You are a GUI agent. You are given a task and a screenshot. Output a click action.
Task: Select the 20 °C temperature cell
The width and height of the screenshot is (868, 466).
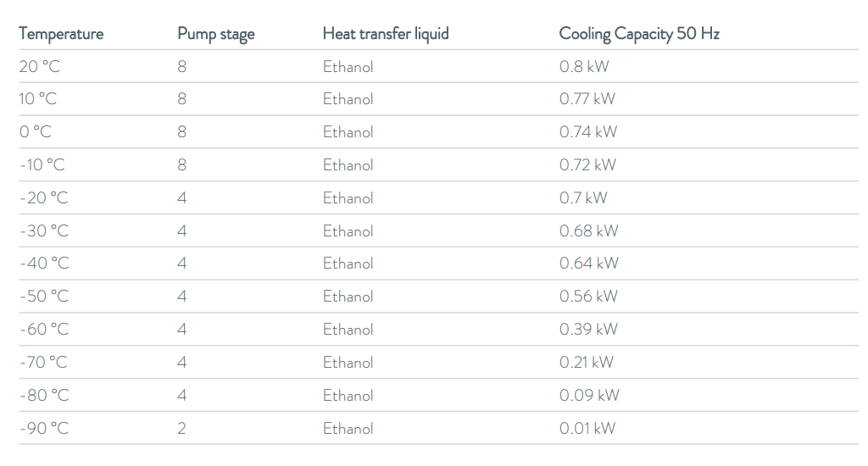(x=39, y=66)
